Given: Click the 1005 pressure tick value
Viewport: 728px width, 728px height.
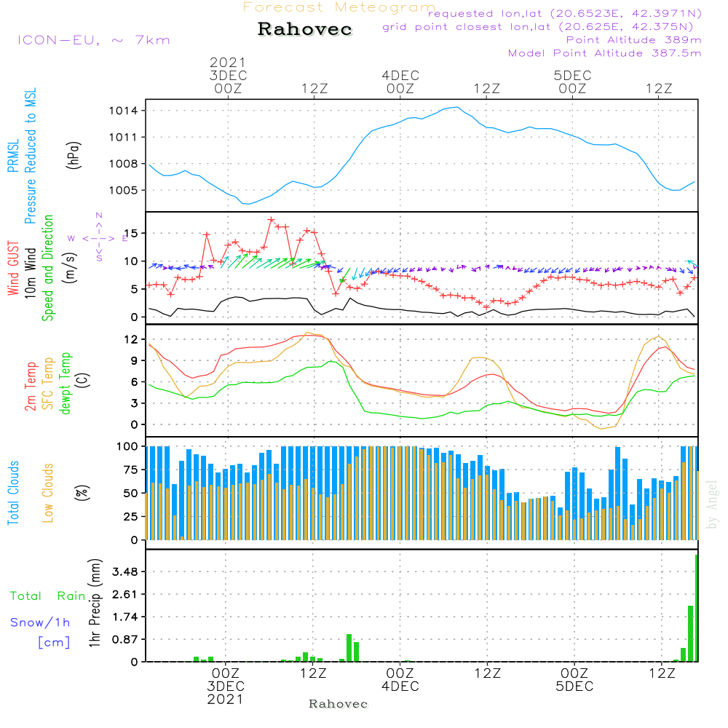Looking at the screenshot, I should (123, 190).
